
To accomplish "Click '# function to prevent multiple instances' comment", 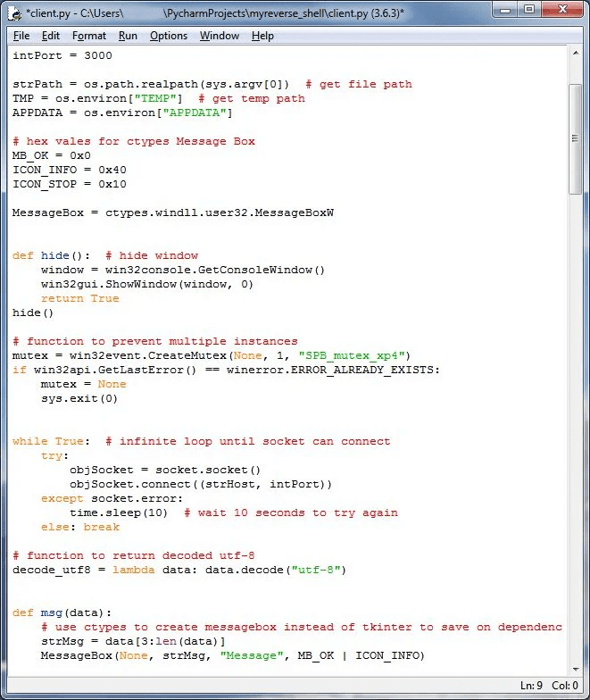I will [x=155, y=341].
